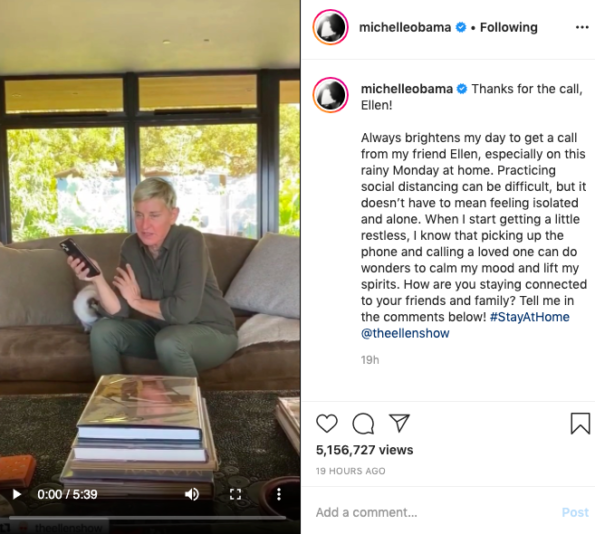Click the Post comment button
This screenshot has width=595, height=534.
pos(575,512)
